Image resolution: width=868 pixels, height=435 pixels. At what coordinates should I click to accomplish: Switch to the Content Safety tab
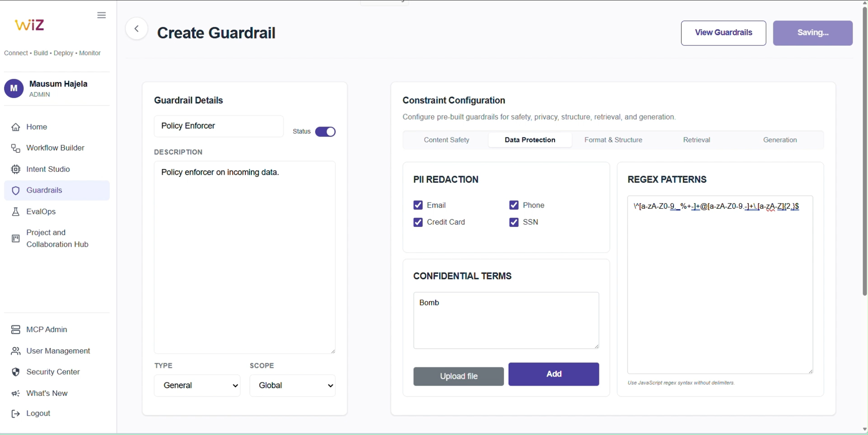click(x=446, y=139)
